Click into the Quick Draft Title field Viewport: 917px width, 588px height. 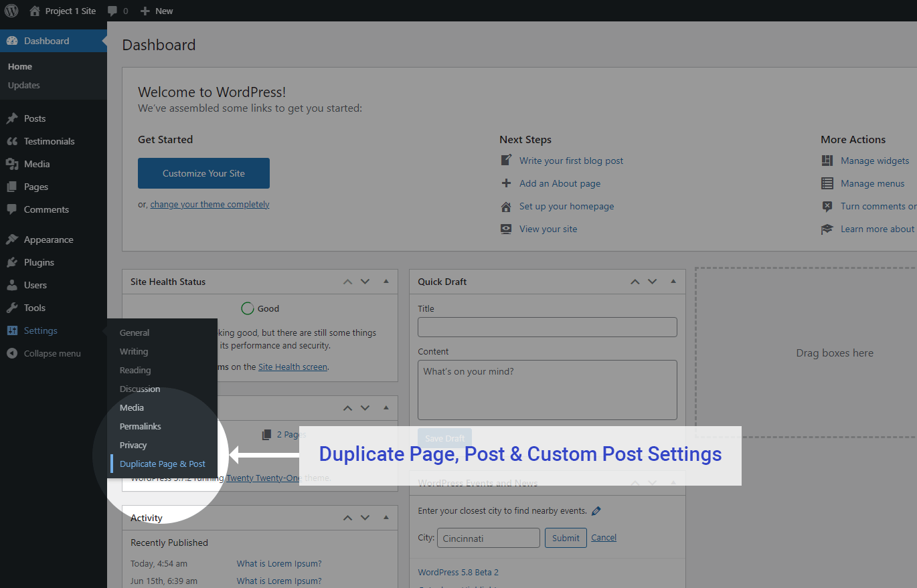click(x=548, y=327)
